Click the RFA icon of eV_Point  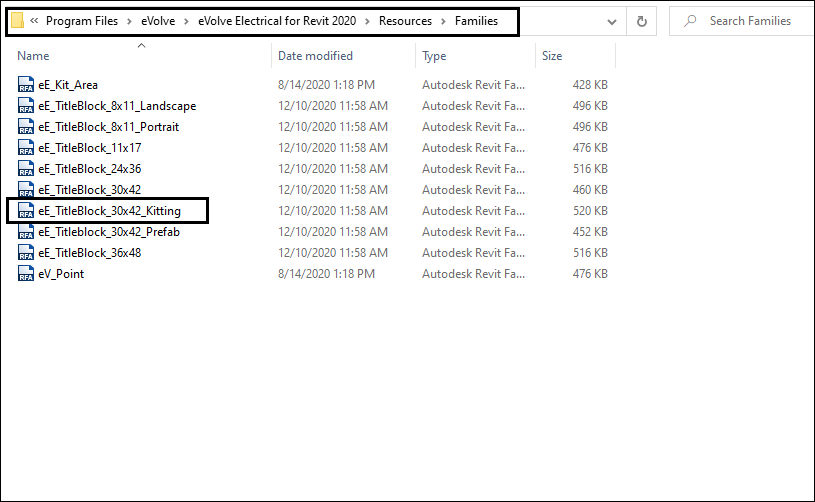[x=25, y=273]
